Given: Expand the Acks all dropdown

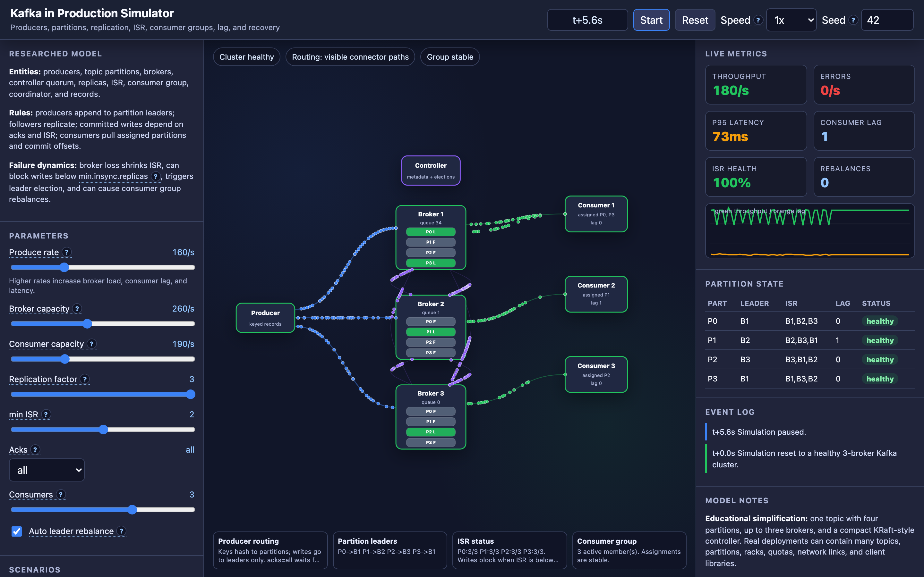Looking at the screenshot, I should pos(47,470).
